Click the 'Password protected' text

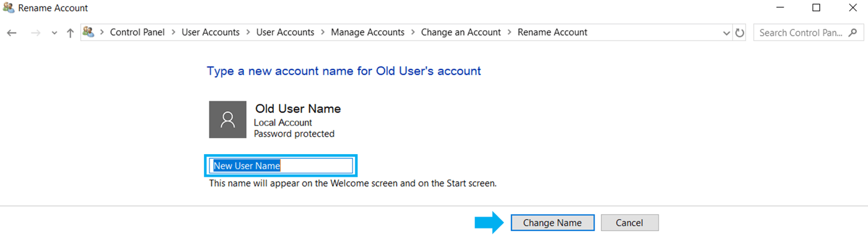294,134
